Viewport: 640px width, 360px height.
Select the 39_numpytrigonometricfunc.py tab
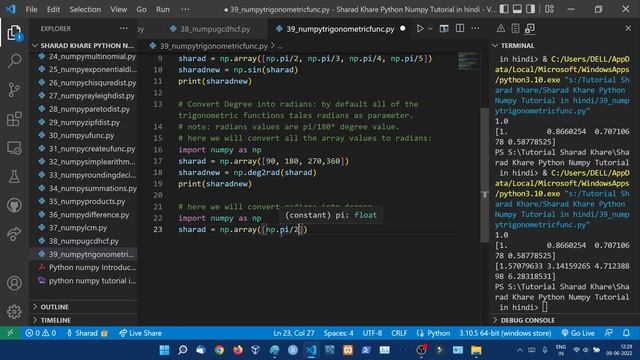pyautogui.click(x=340, y=29)
